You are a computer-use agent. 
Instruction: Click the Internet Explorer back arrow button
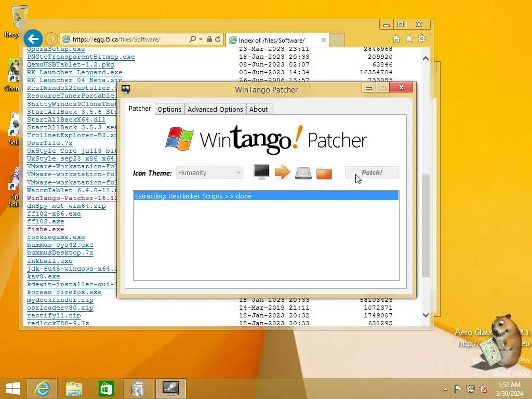tap(33, 39)
